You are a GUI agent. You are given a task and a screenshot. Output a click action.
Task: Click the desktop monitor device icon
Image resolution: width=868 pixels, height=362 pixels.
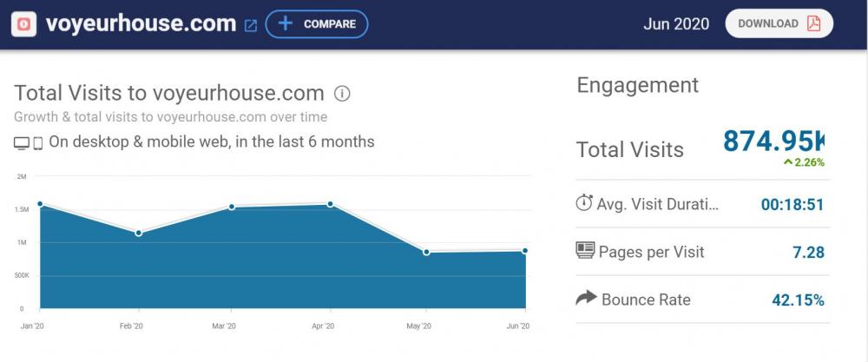tap(22, 142)
